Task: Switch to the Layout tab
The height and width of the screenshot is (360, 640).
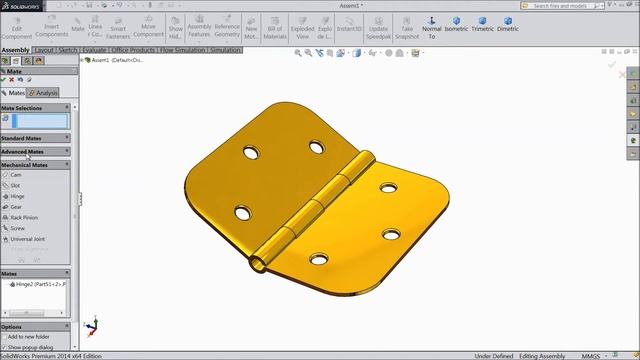Action: pos(44,50)
